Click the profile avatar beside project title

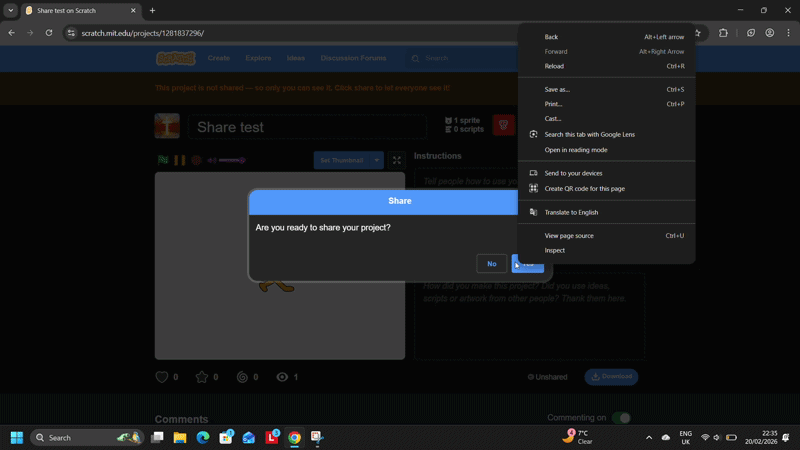click(167, 126)
